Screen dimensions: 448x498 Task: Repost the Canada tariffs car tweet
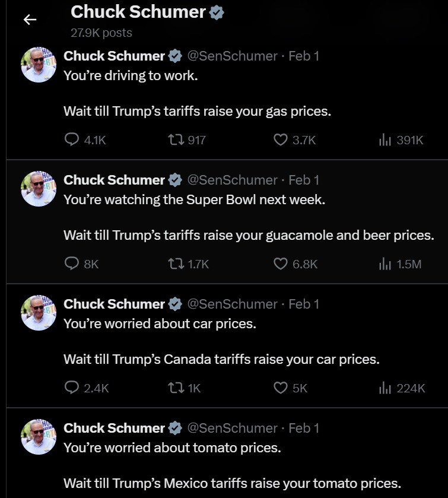[177, 388]
